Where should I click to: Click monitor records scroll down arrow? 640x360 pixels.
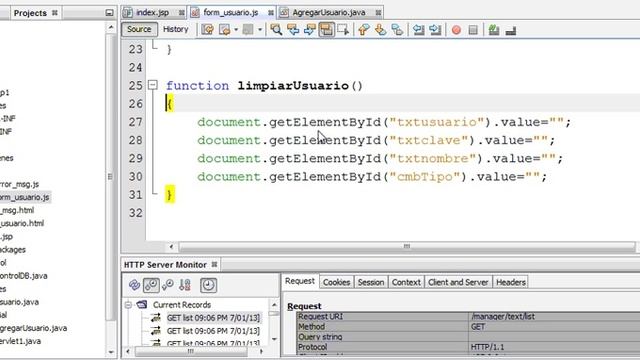(274, 339)
